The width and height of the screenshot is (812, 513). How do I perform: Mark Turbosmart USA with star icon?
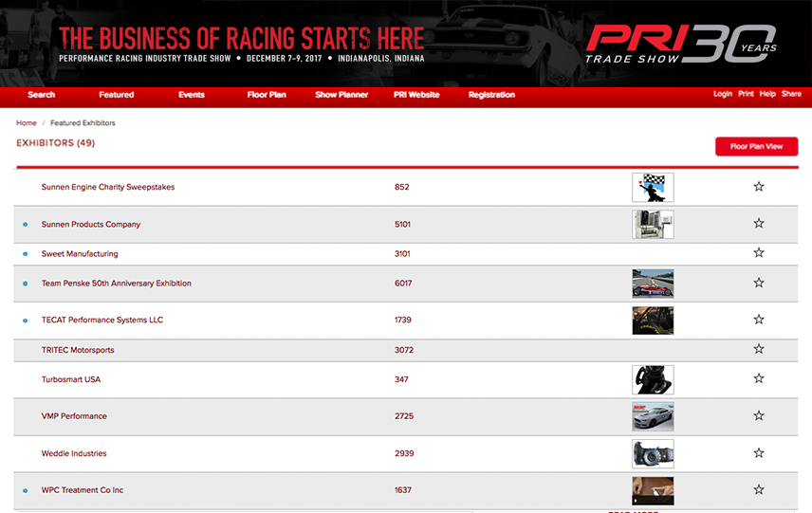coord(759,378)
